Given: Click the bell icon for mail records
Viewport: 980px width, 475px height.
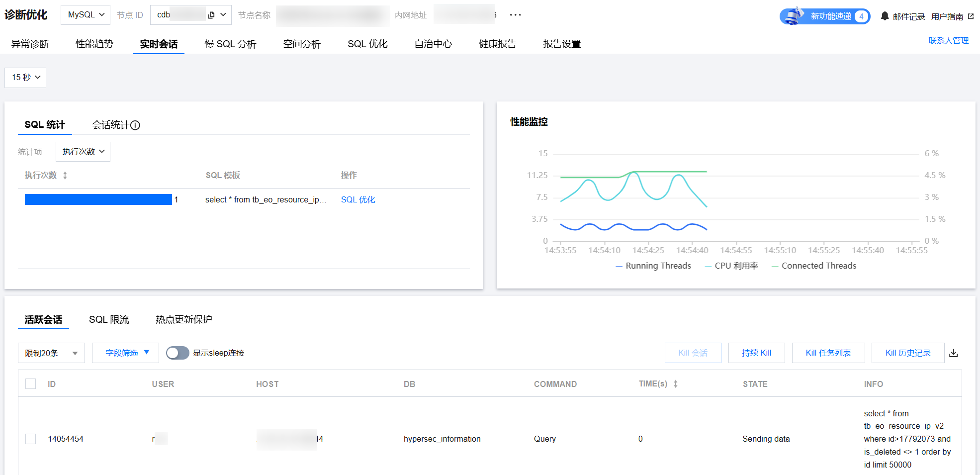Looking at the screenshot, I should (885, 16).
